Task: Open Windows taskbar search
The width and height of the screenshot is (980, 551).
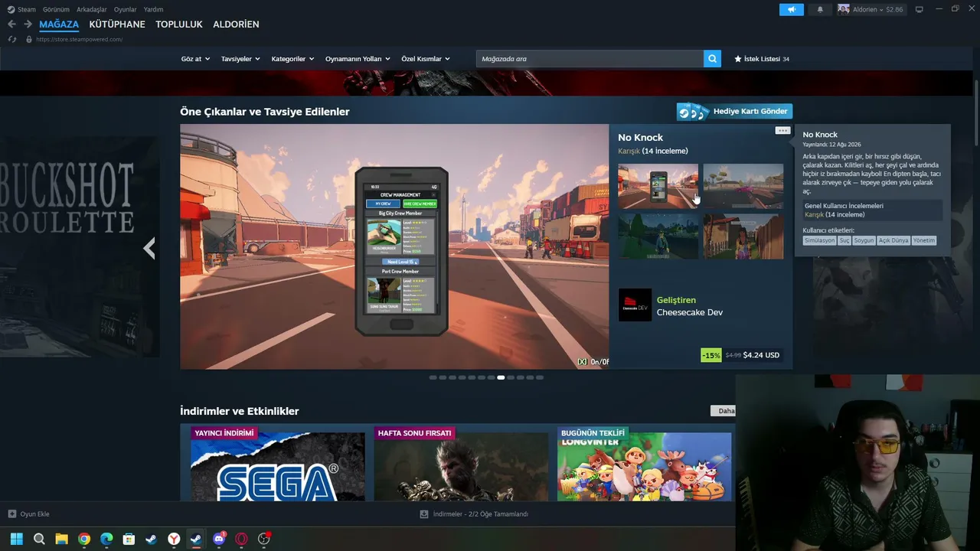Action: click(39, 539)
